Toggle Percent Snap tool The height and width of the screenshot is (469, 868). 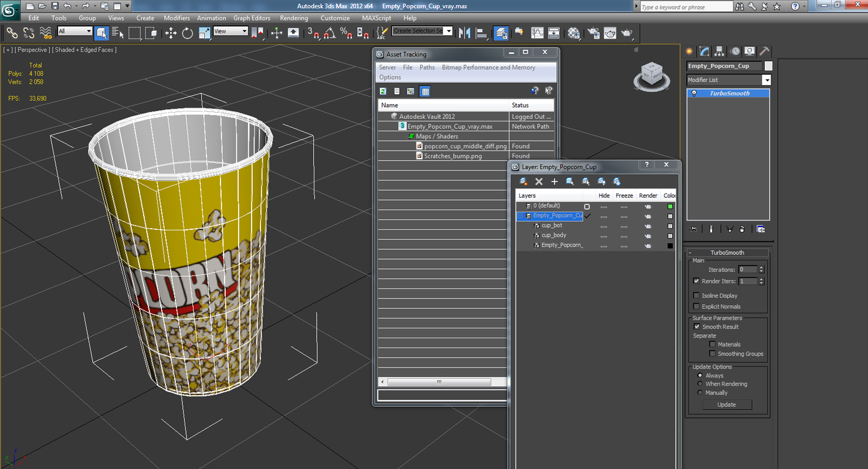click(x=346, y=33)
